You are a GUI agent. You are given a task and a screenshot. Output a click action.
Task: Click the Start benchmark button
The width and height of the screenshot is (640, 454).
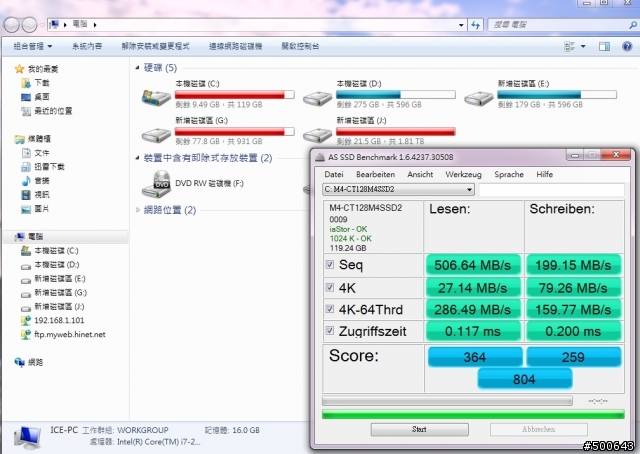click(x=419, y=429)
